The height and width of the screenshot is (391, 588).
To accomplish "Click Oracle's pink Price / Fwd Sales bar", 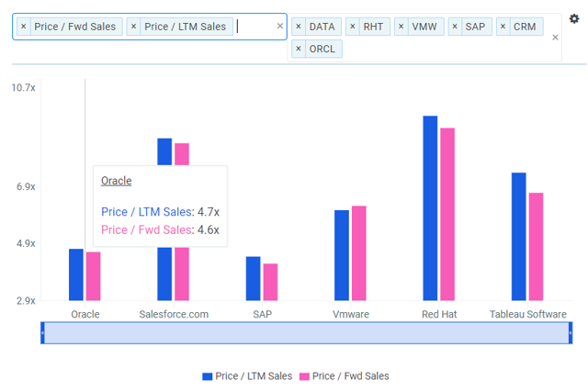I will point(94,276).
